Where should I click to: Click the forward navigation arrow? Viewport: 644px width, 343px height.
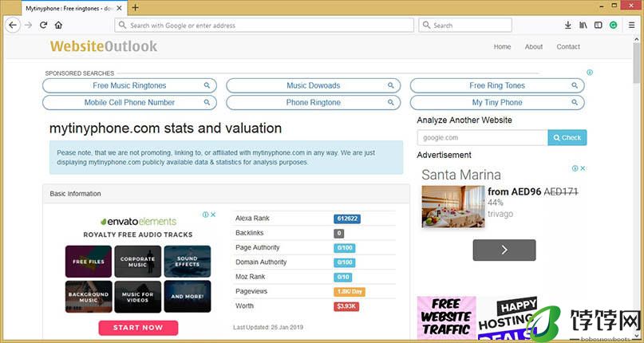[29, 25]
